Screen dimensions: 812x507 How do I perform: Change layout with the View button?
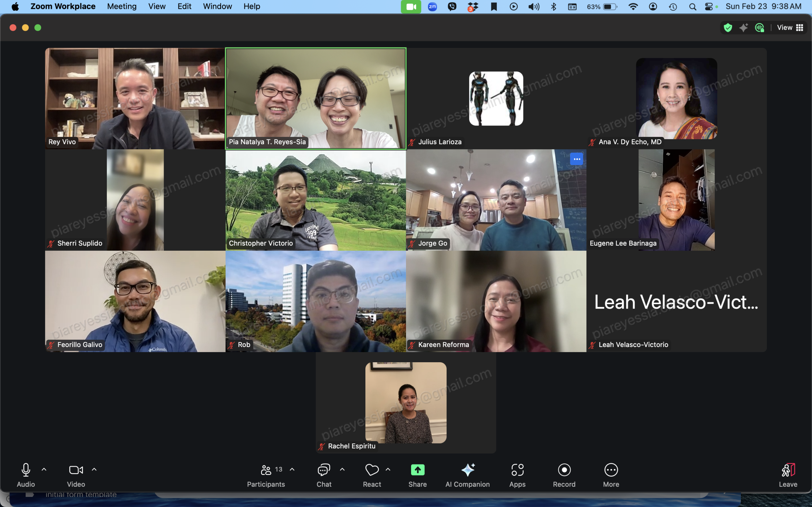[x=790, y=28]
